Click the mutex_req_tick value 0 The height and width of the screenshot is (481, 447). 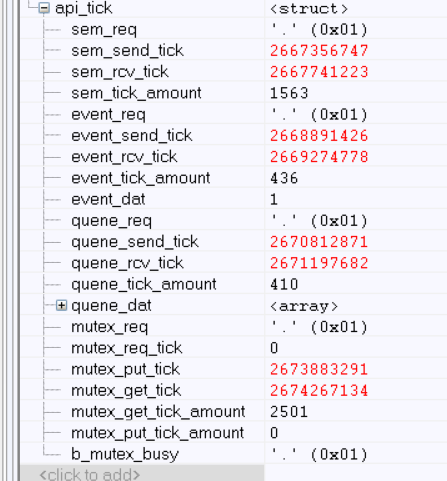tap(274, 348)
